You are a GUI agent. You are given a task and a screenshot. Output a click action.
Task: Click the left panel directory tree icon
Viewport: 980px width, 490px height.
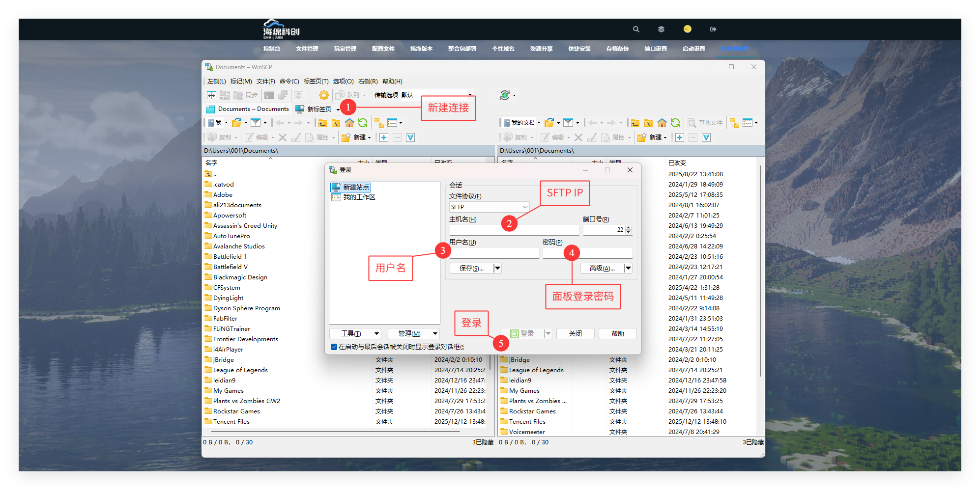click(x=379, y=123)
